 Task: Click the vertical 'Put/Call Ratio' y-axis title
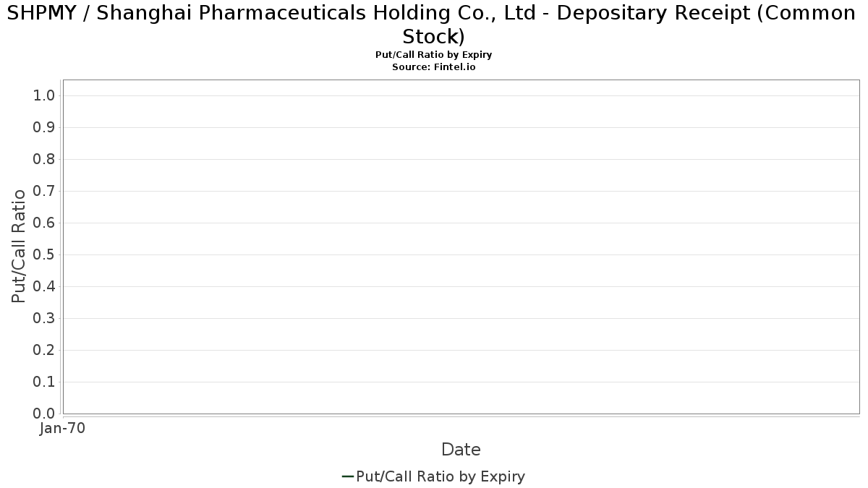point(20,246)
